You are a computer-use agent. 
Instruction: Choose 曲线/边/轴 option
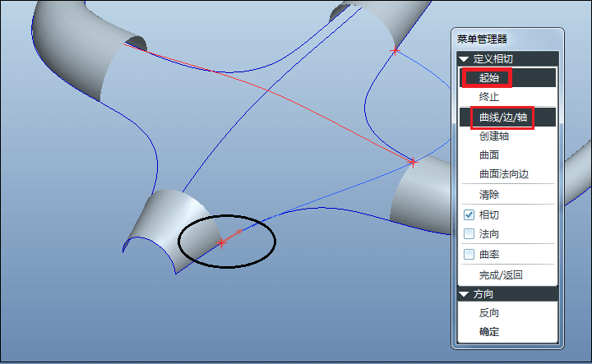coord(507,117)
